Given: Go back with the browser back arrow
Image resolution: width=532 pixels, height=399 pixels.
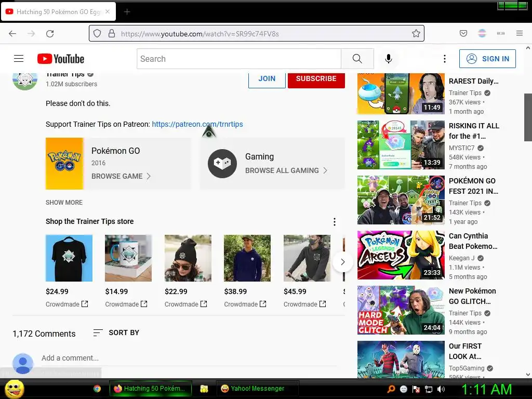Looking at the screenshot, I should 12,34.
